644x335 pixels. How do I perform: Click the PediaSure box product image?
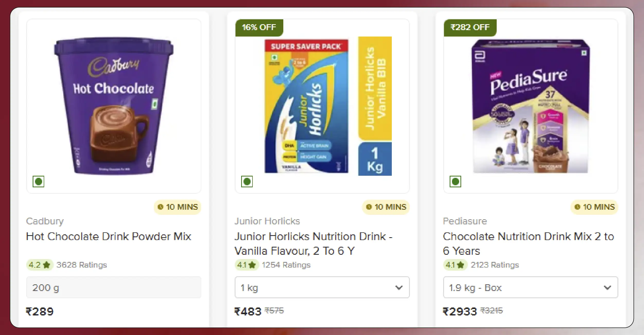pyautogui.click(x=531, y=106)
